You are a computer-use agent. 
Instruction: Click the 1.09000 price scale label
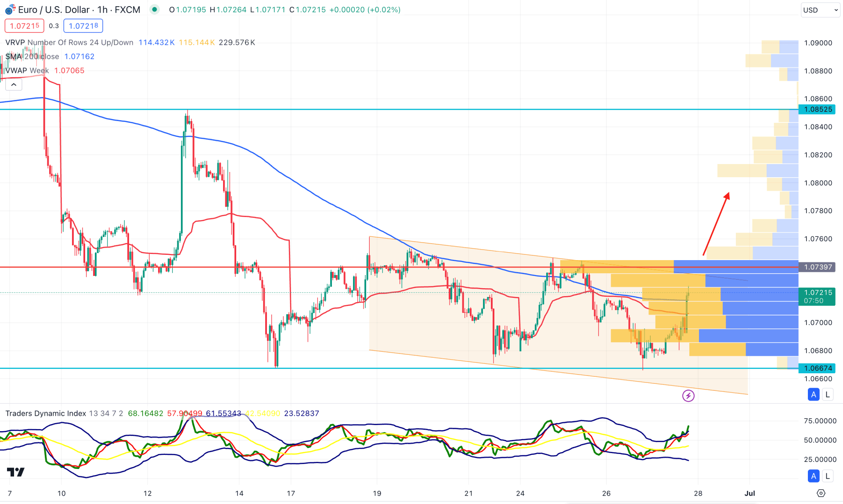coord(818,43)
